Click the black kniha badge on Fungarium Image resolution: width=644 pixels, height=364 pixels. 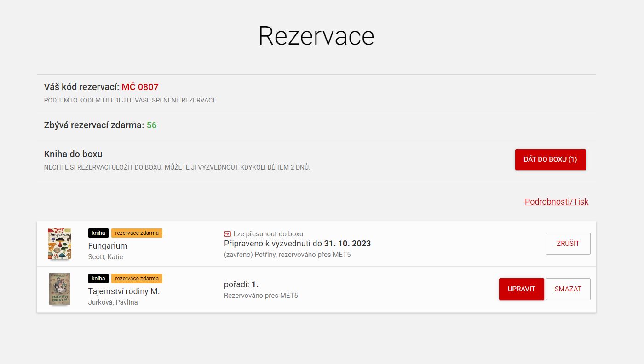pyautogui.click(x=98, y=233)
